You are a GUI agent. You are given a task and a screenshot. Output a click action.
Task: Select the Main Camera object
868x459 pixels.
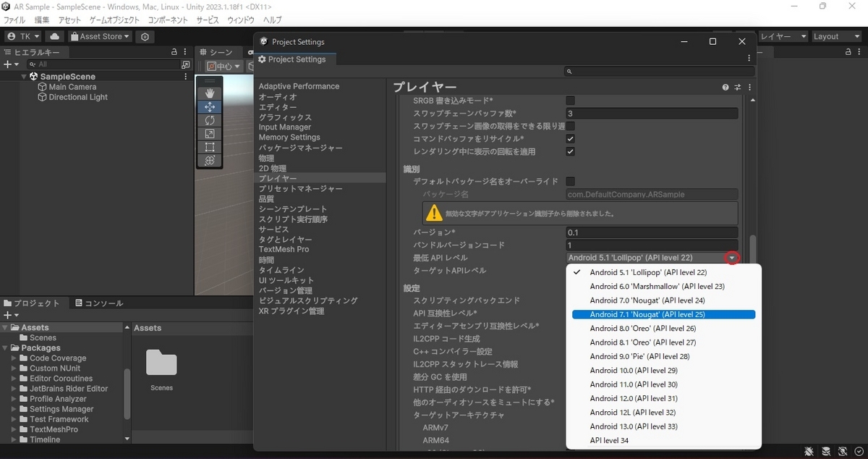(x=72, y=87)
